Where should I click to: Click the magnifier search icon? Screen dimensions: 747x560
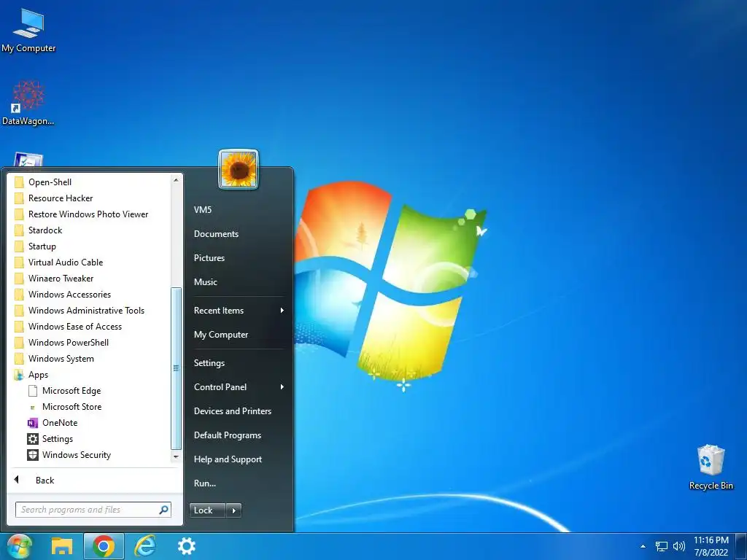tap(163, 510)
